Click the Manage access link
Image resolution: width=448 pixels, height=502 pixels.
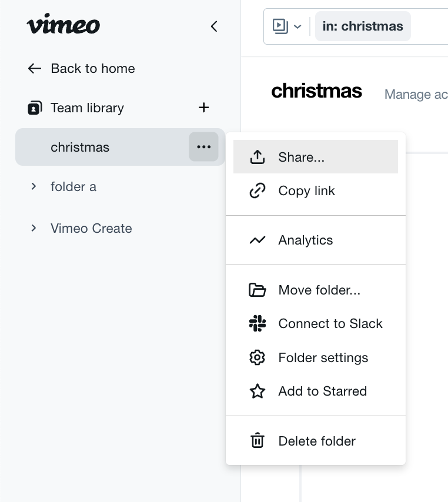[416, 95]
